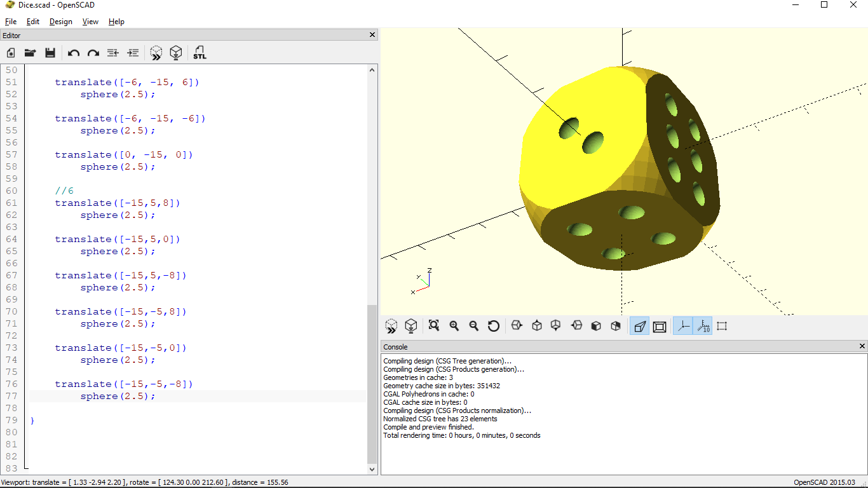This screenshot has width=868, height=488.
Task: Place cursor on "translate([0, -15, 0])" line
Action: 124,154
